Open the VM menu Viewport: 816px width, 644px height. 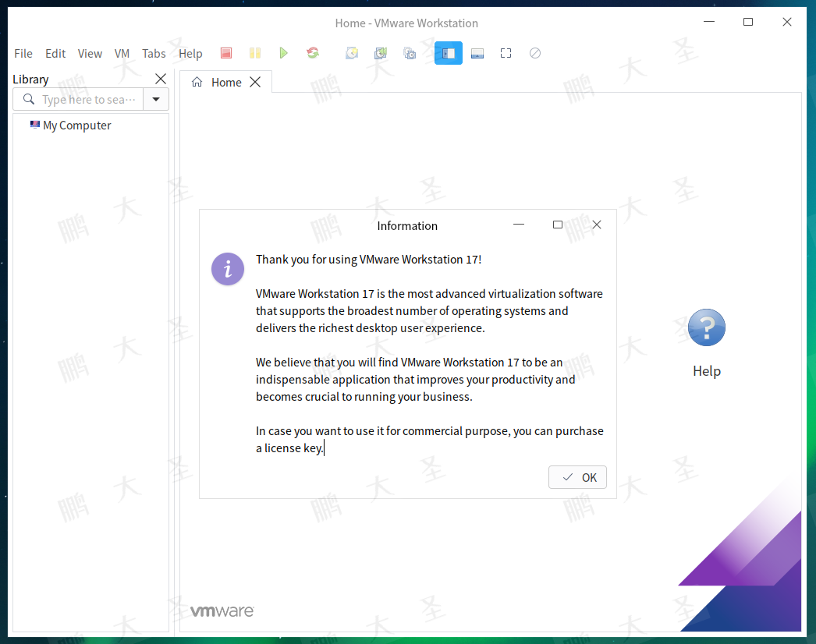point(122,53)
